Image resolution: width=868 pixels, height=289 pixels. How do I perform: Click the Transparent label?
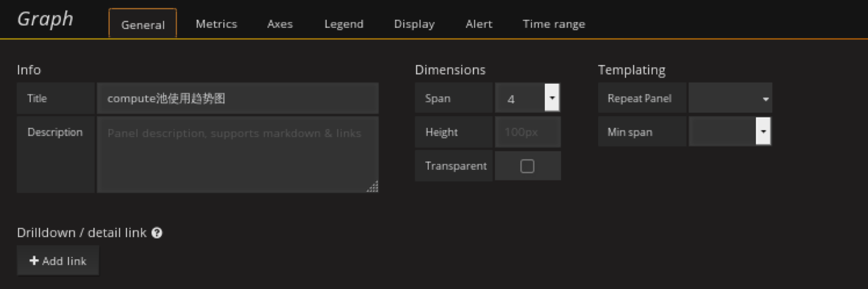[455, 166]
